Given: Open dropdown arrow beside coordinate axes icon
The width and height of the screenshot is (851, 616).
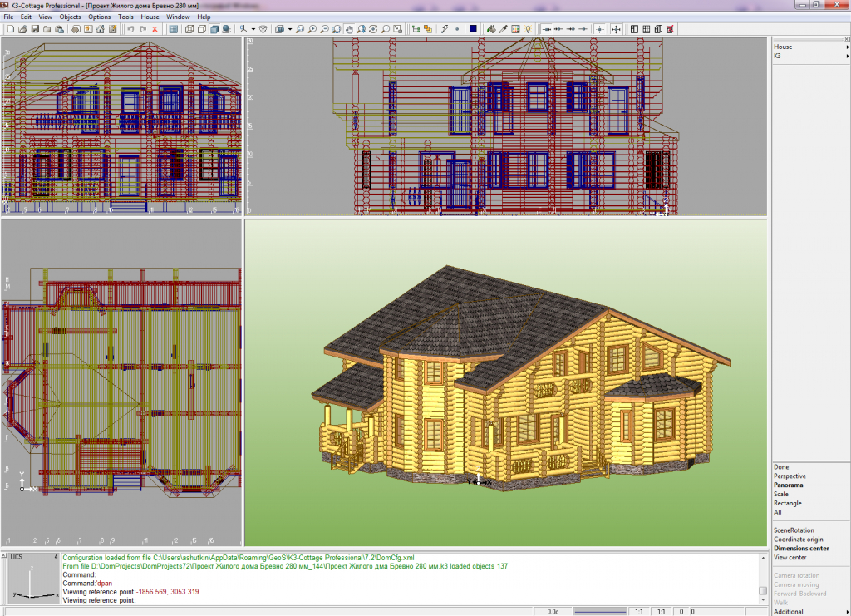Looking at the screenshot, I should pyautogui.click(x=253, y=29).
